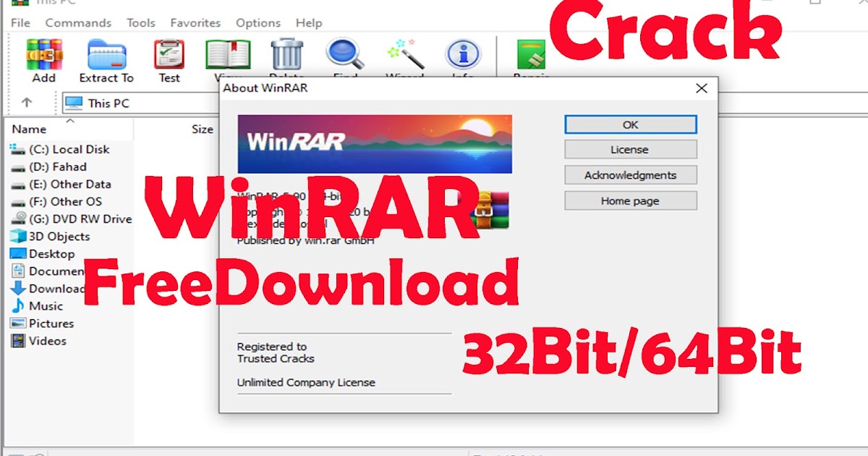Open the Favorites menu
The image size is (868, 456).
tap(195, 23)
